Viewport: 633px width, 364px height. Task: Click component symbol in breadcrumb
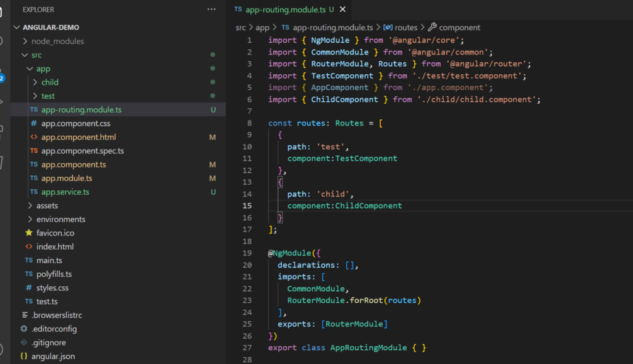[x=459, y=27]
